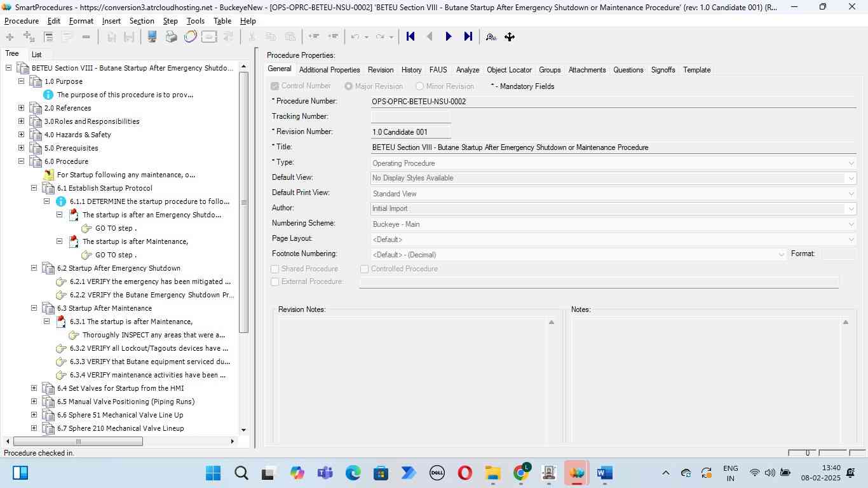Open the Default Print View dropdown
The image size is (868, 488).
pyautogui.click(x=851, y=194)
